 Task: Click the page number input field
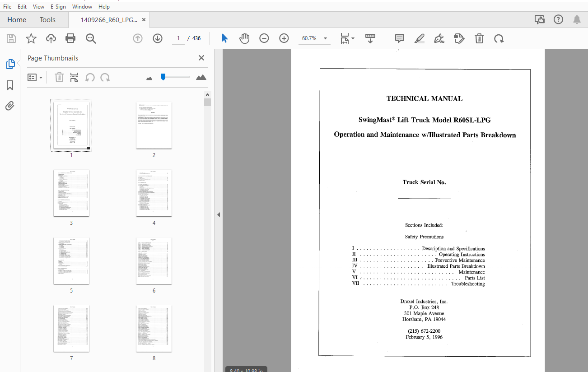pyautogui.click(x=178, y=38)
